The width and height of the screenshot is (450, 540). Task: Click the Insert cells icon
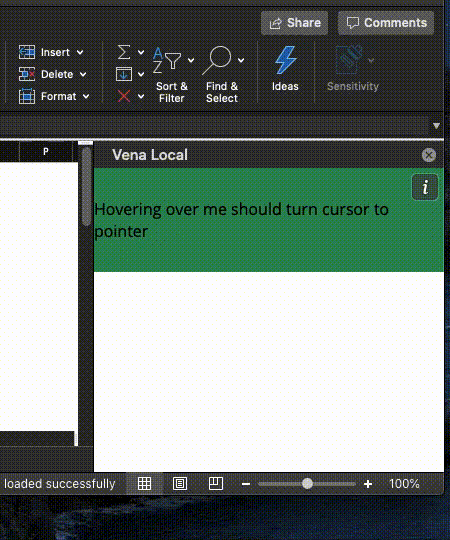tap(27, 52)
